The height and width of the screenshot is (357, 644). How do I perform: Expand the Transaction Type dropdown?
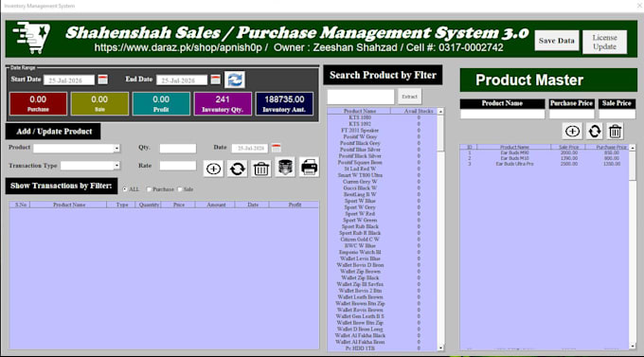116,166
